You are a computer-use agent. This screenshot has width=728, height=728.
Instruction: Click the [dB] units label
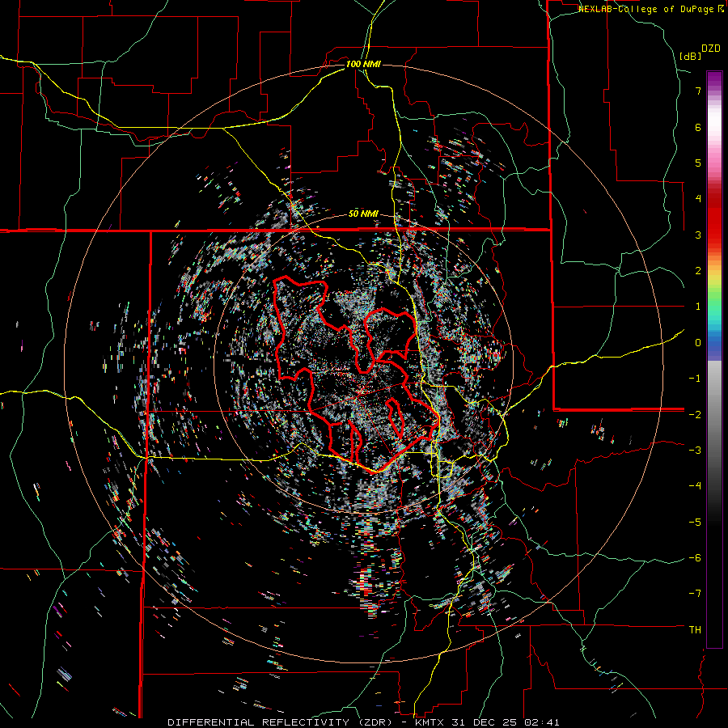coord(690,56)
